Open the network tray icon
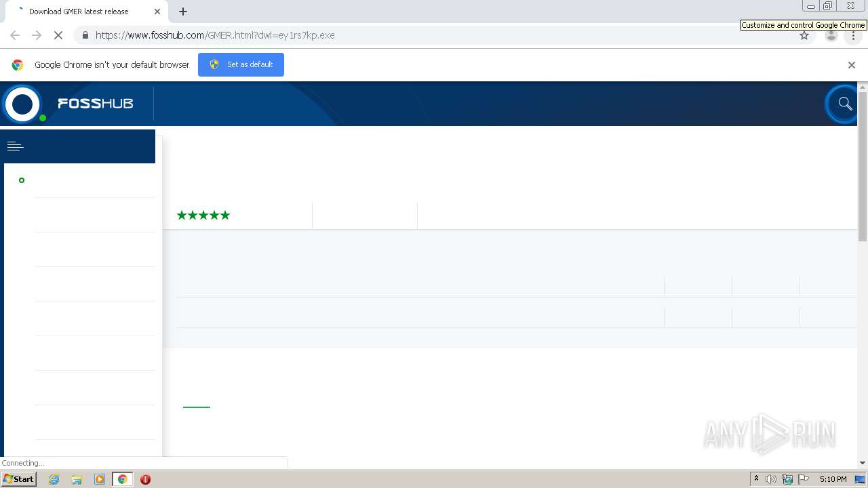Screen dimensions: 868x488 pos(787,479)
